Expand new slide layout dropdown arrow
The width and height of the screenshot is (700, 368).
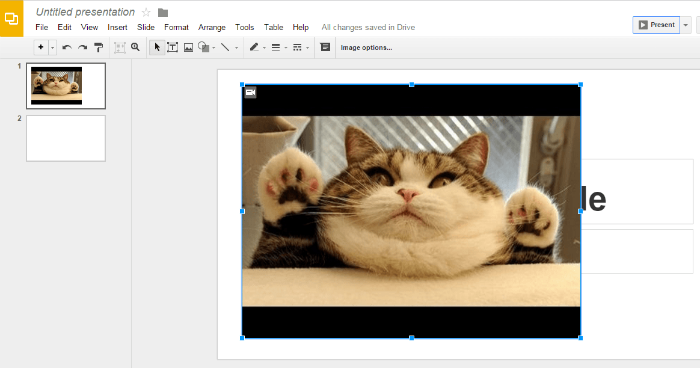52,47
